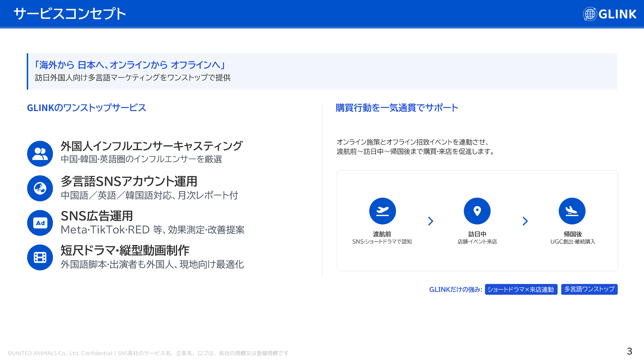The height and width of the screenshot is (362, 644).
Task: Click the chevron between 訪日中 and 帰国後
Action: pyautogui.click(x=525, y=221)
